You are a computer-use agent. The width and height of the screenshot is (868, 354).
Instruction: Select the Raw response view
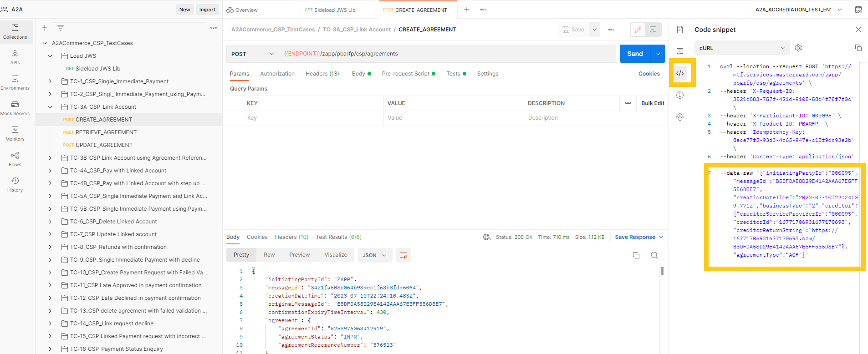[269, 255]
